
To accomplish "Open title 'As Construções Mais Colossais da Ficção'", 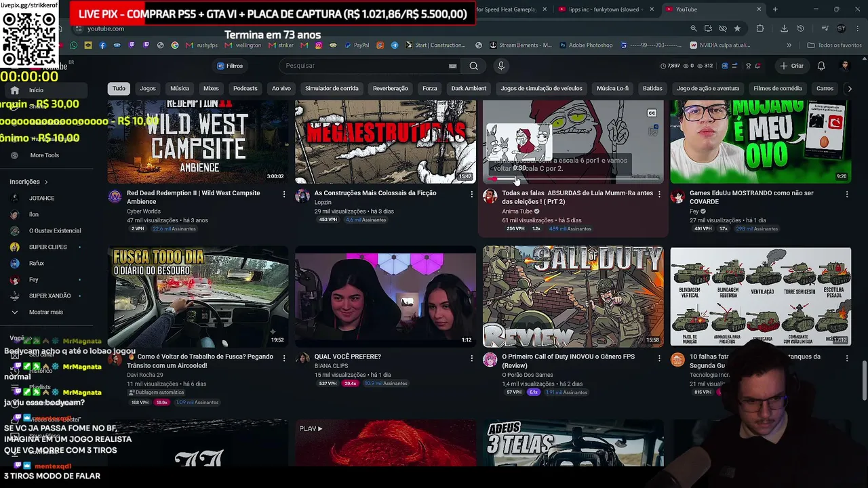I will tap(375, 193).
